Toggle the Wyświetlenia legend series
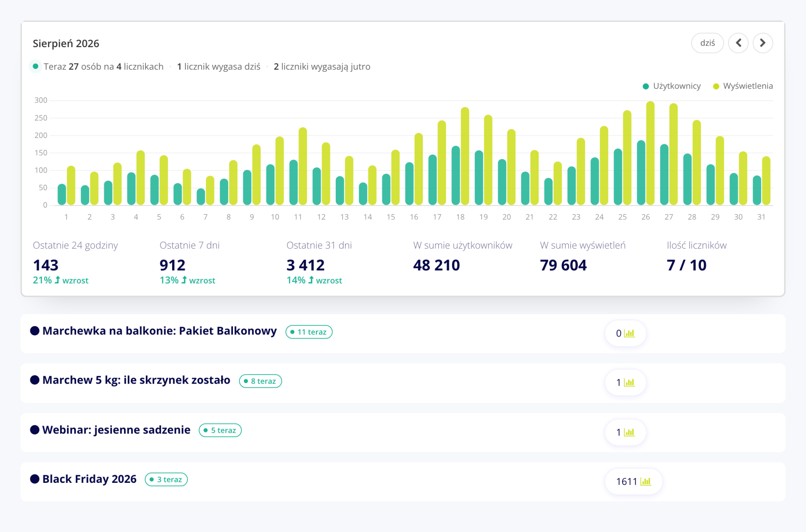This screenshot has height=532, width=806. pyautogui.click(x=743, y=86)
